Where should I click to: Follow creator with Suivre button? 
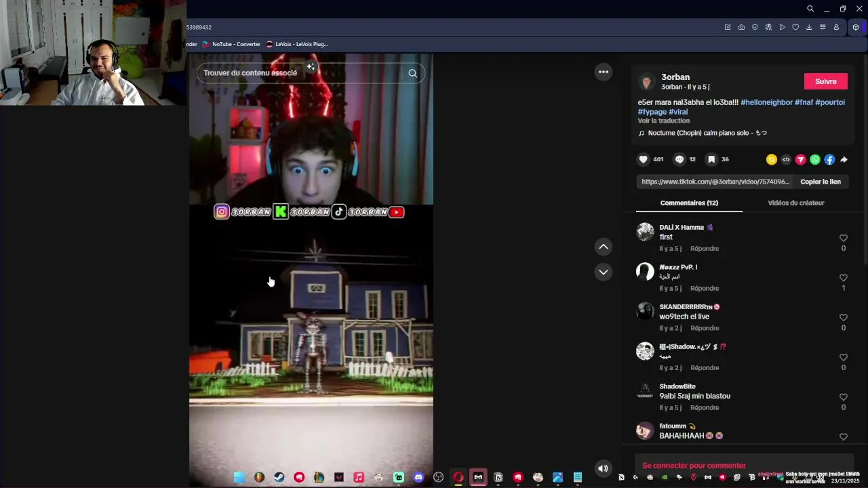825,81
